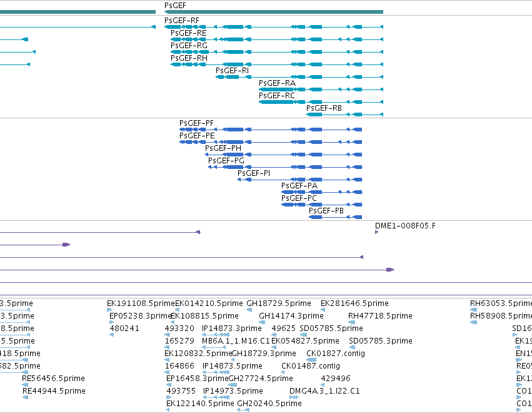Image resolution: width=532 pixels, height=413 pixels.
Task: Click the EK281646.5prime label
Action: tap(355, 303)
